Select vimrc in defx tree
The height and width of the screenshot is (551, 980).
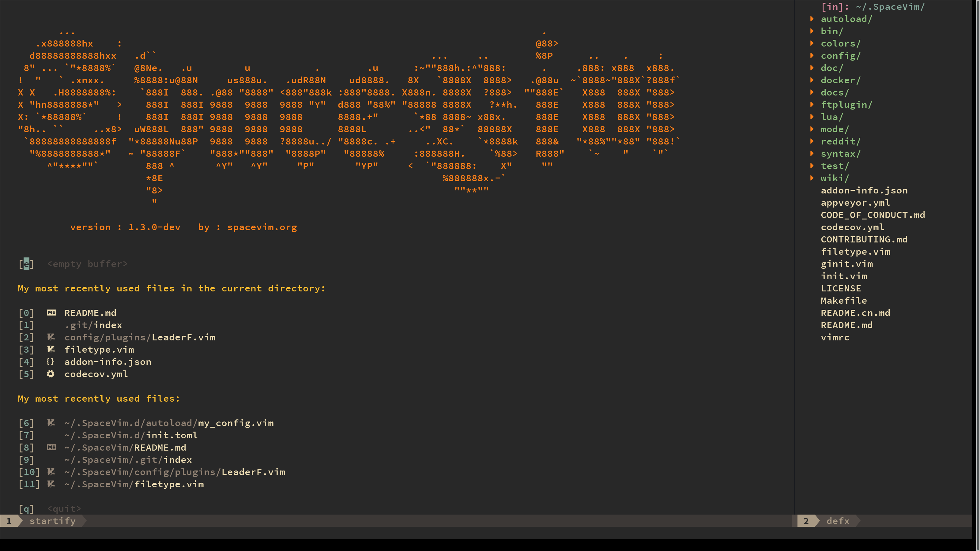[835, 337]
